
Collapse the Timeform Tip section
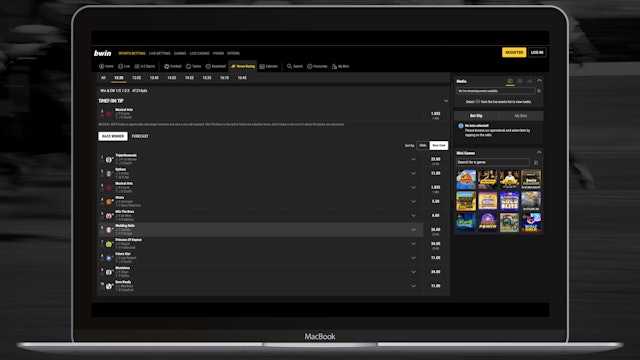[446, 101]
